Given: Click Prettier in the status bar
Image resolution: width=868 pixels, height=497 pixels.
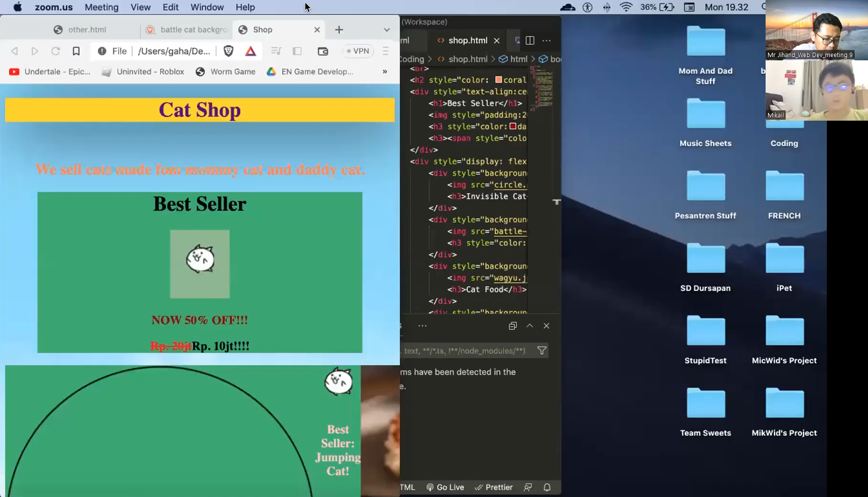Looking at the screenshot, I should click(493, 487).
